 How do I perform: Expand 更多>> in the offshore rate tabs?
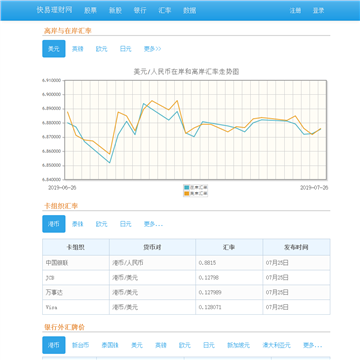point(152,49)
